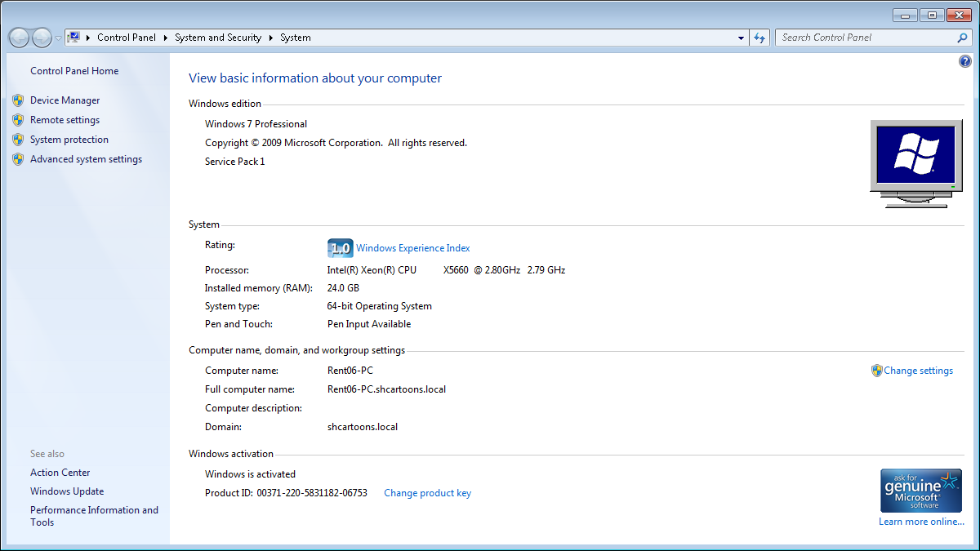Close the System window
The height and width of the screenshot is (551, 980).
(960, 15)
